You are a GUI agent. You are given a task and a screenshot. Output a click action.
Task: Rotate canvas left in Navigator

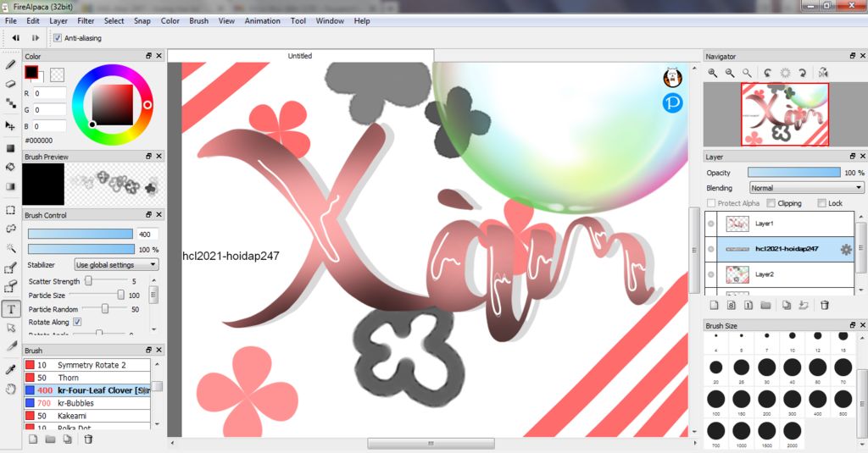pyautogui.click(x=767, y=73)
